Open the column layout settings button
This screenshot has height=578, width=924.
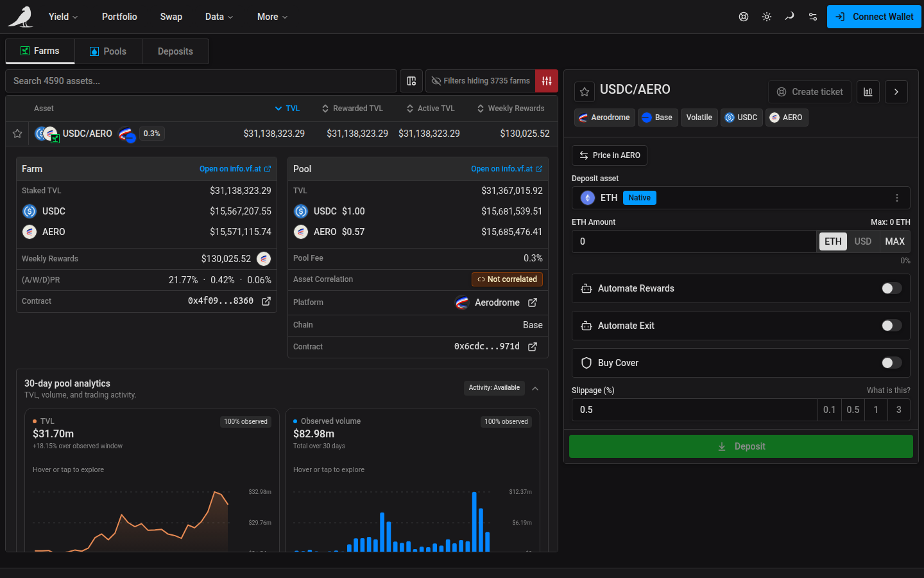411,81
